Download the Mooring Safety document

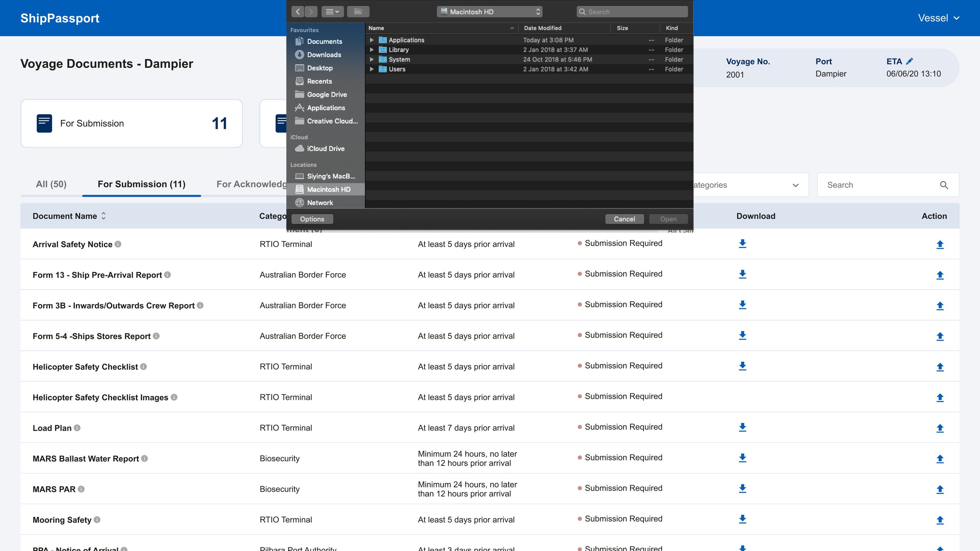[x=742, y=519]
